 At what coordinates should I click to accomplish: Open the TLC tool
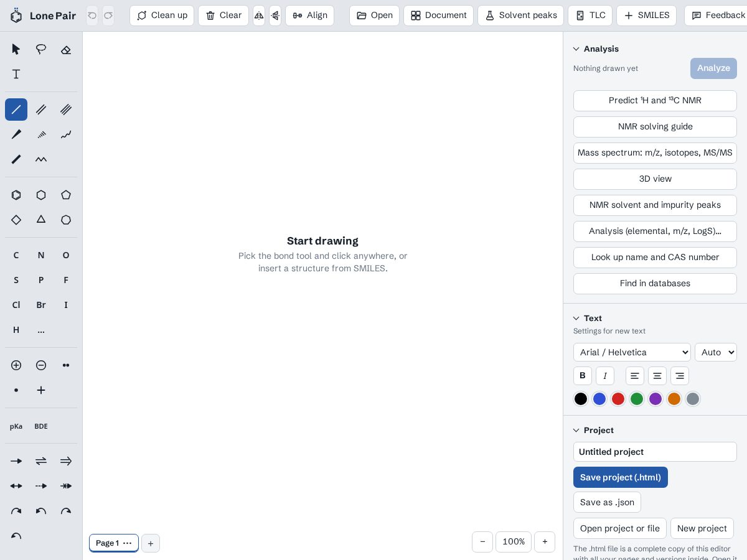click(590, 16)
